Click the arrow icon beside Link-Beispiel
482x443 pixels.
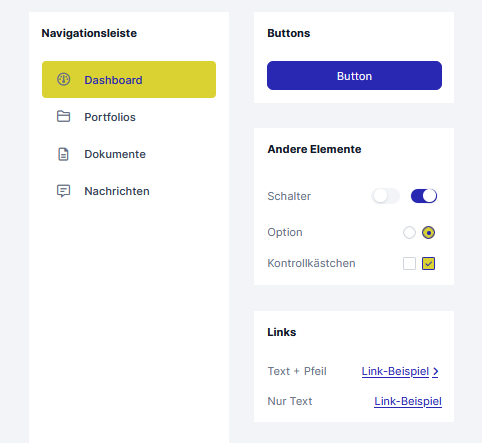[435, 371]
